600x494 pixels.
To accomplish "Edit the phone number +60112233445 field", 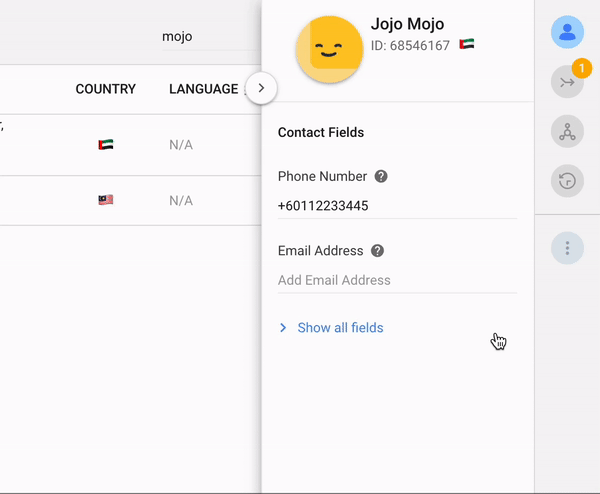I will tap(397, 206).
